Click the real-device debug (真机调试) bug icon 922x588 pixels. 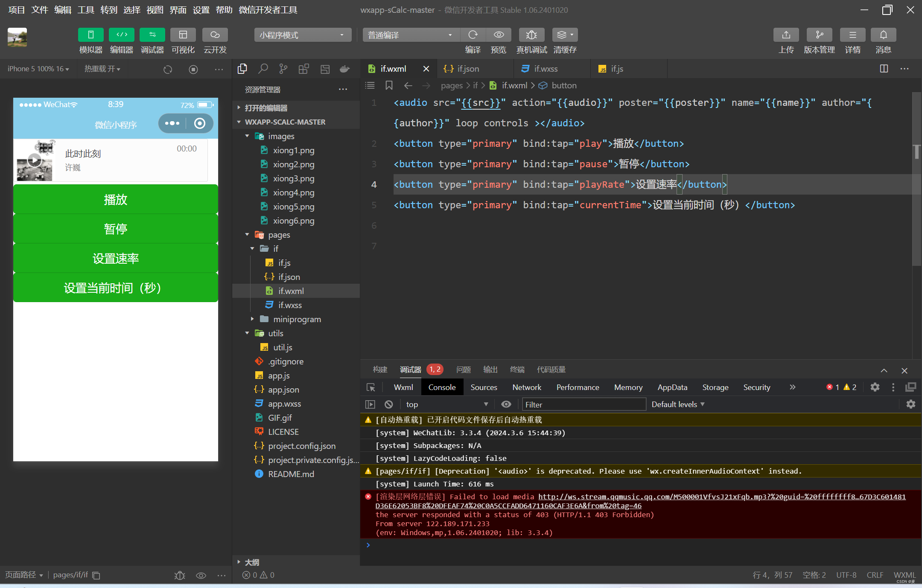coord(531,35)
